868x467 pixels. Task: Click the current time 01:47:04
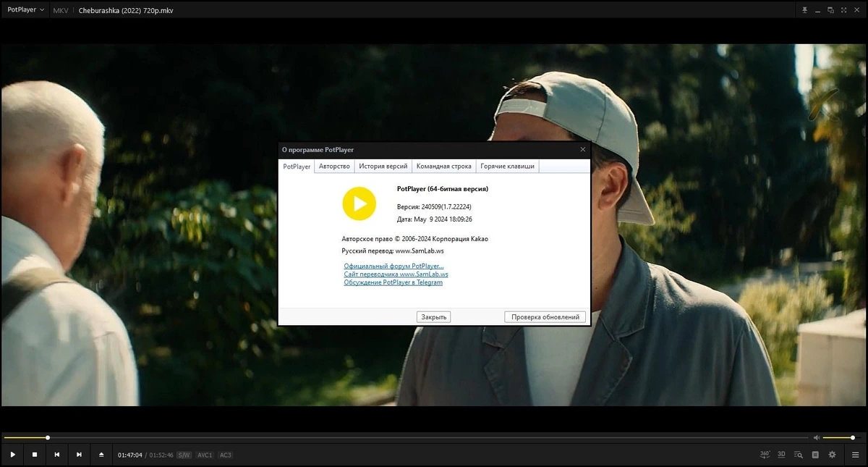click(130, 455)
